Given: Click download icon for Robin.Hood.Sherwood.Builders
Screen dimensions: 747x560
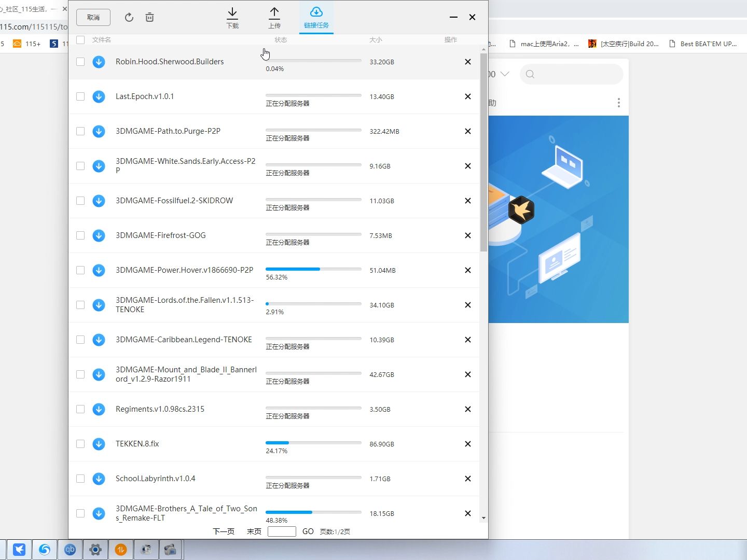Looking at the screenshot, I should point(99,62).
